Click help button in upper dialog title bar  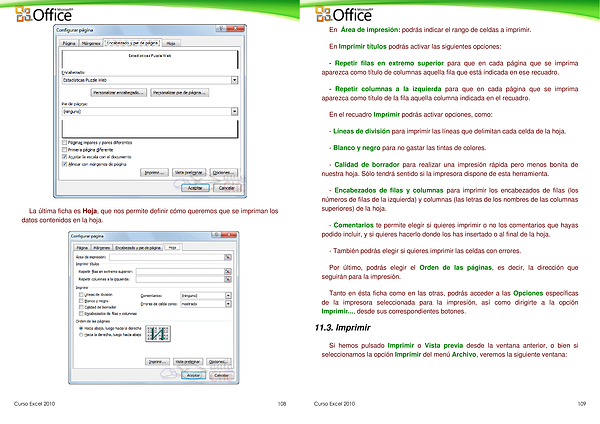tap(221, 29)
